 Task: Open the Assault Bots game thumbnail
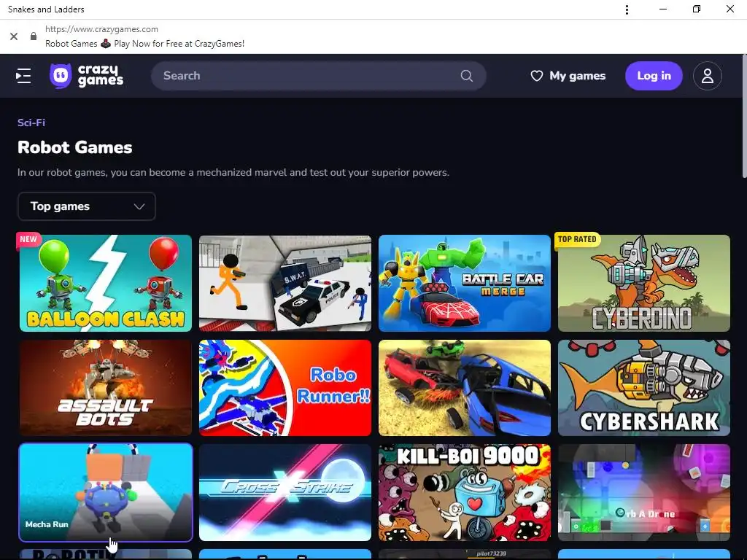coord(105,388)
